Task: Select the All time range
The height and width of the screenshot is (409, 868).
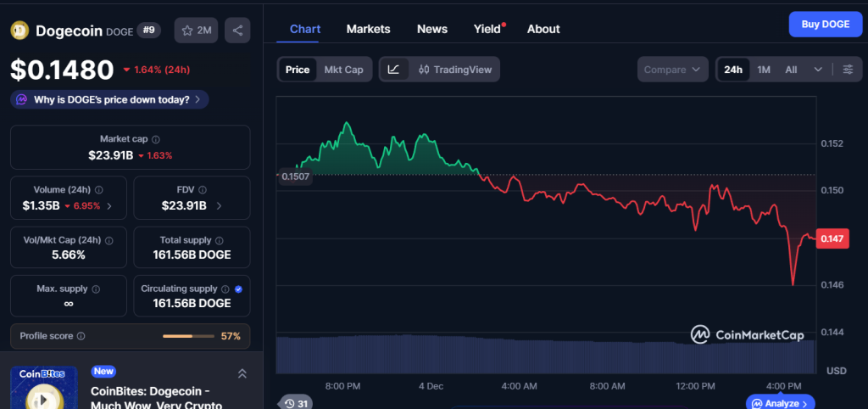Action: coord(791,70)
